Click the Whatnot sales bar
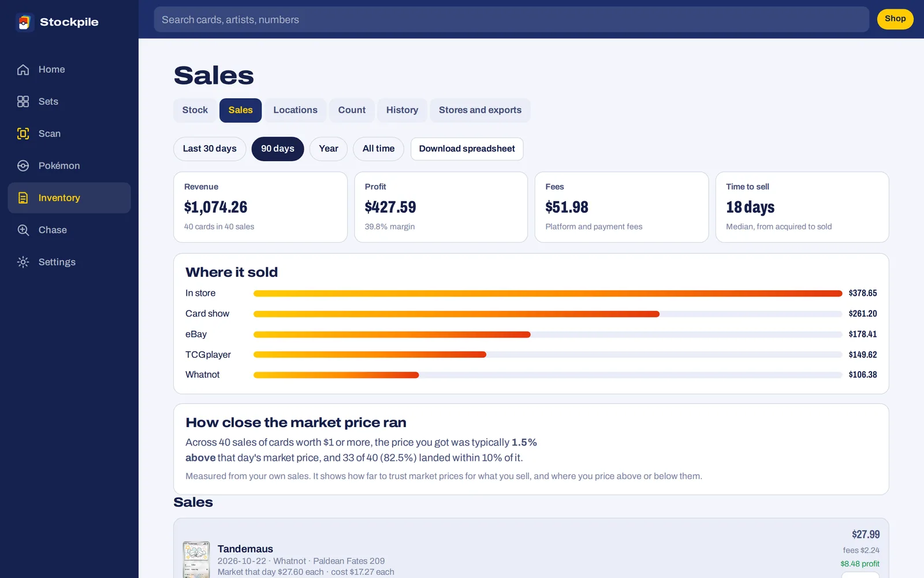Screen dimensions: 924x578 click(547, 375)
